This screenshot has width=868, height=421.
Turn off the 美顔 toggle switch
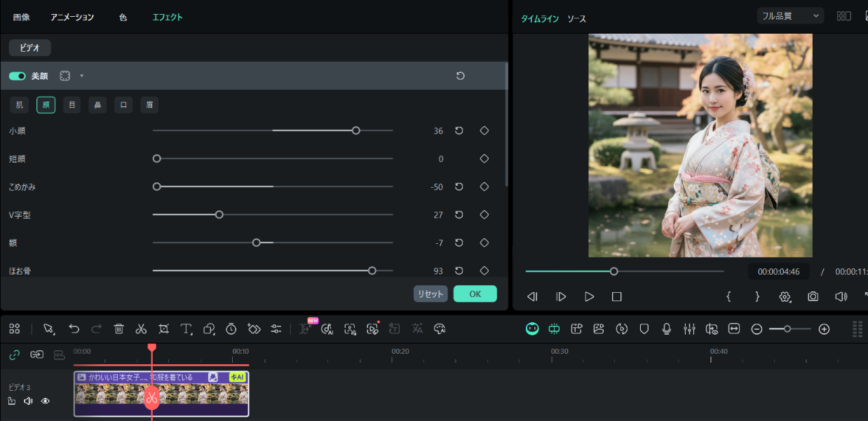point(17,76)
